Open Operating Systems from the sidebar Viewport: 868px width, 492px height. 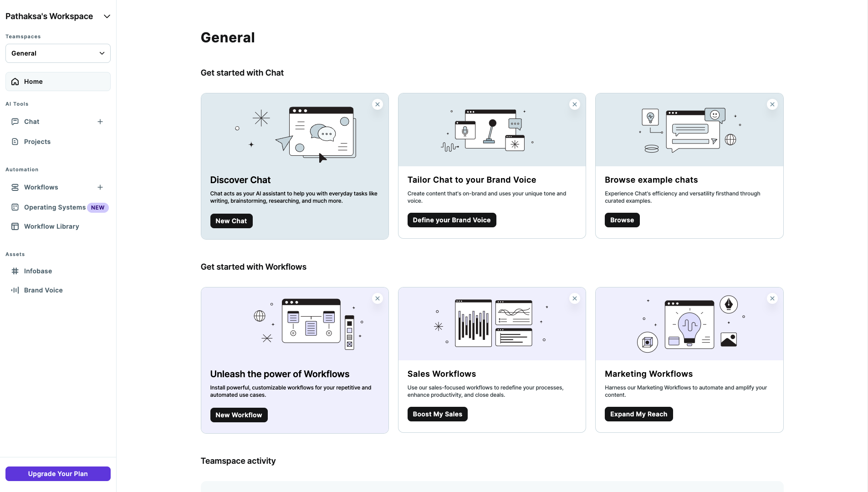[55, 207]
